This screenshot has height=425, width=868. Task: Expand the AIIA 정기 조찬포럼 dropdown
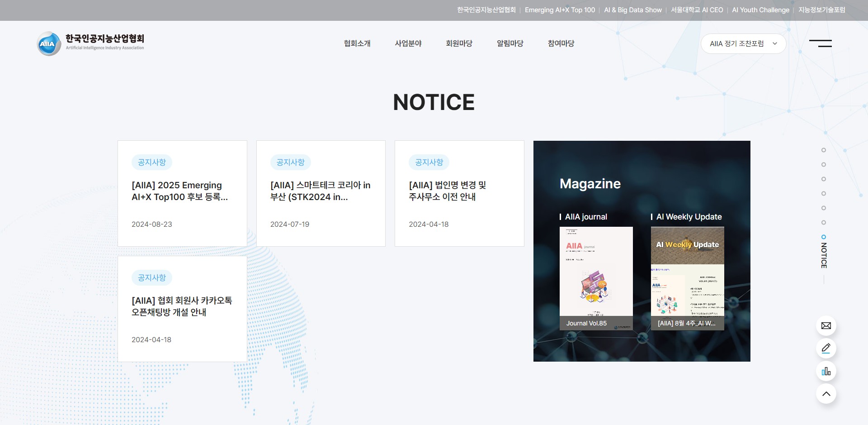(x=743, y=44)
